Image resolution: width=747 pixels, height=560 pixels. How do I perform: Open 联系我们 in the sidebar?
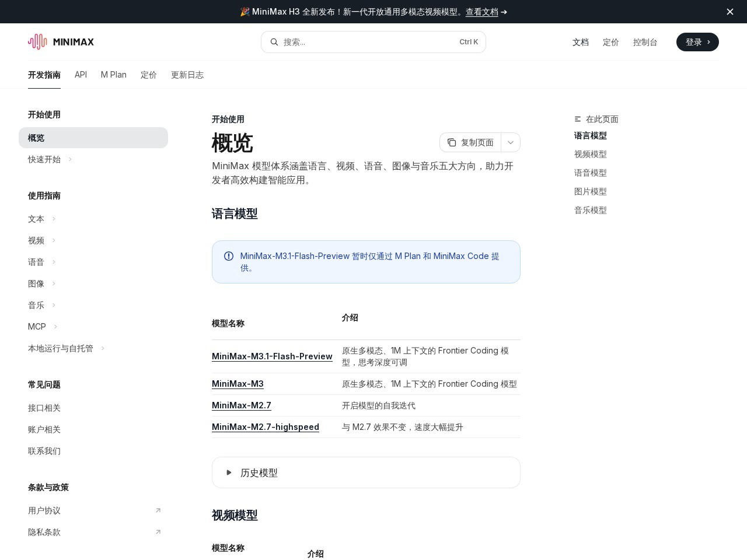pos(44,451)
